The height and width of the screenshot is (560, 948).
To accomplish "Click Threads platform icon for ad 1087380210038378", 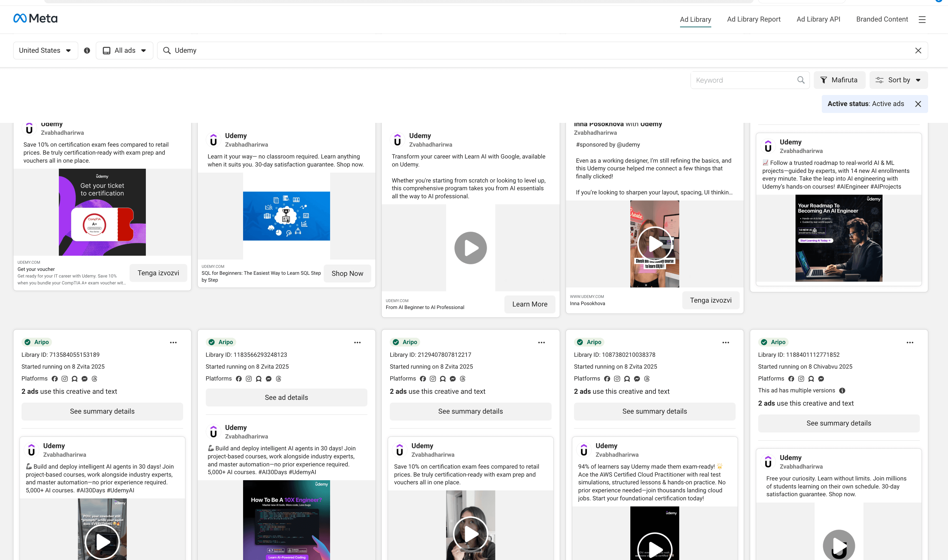I will tap(647, 379).
